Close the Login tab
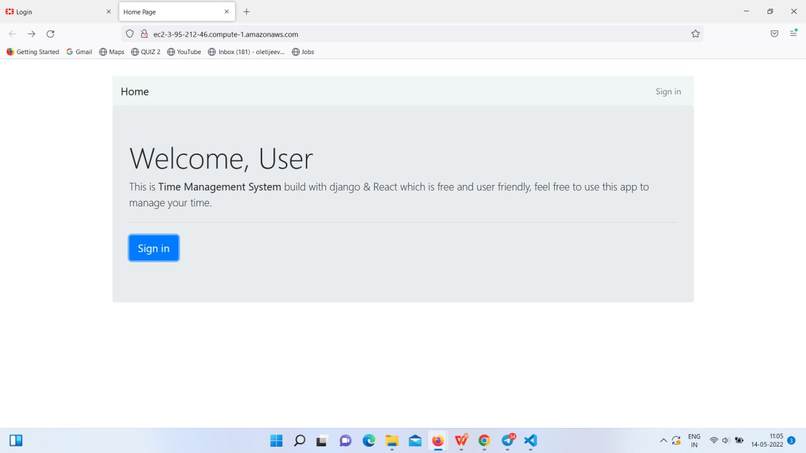806x453 pixels. tap(108, 11)
